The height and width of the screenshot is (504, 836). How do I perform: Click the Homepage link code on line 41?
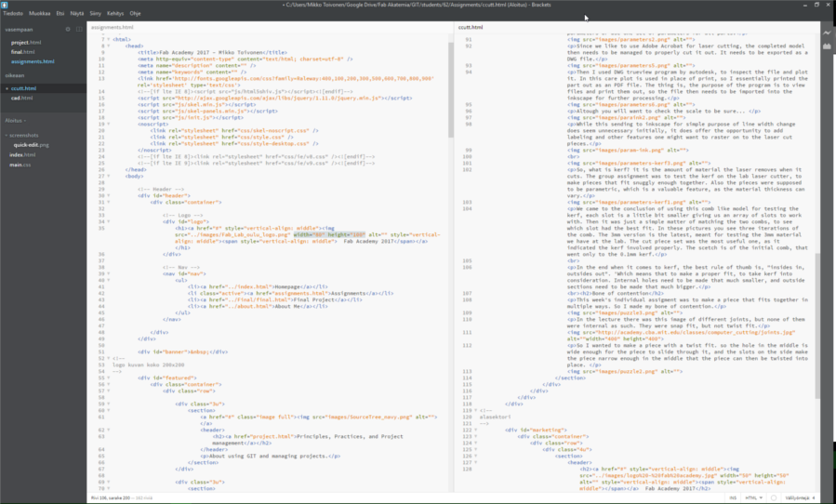pyautogui.click(x=258, y=287)
